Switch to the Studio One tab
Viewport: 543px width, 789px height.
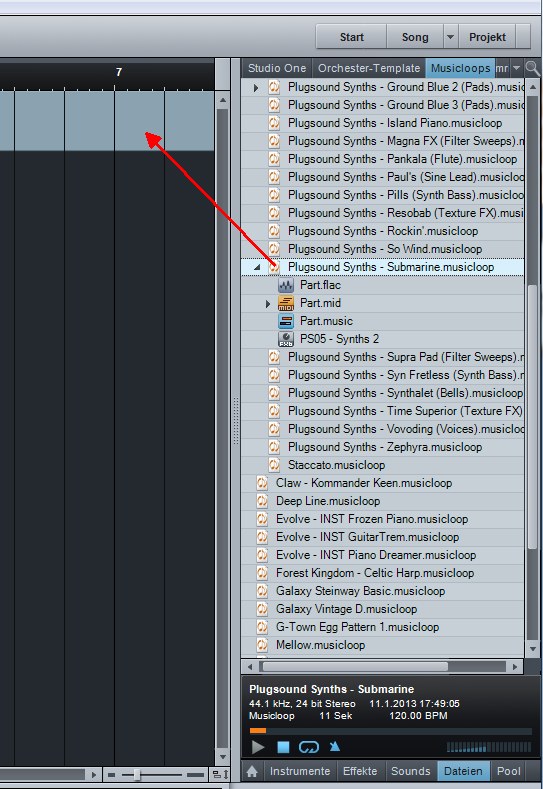pyautogui.click(x=276, y=68)
